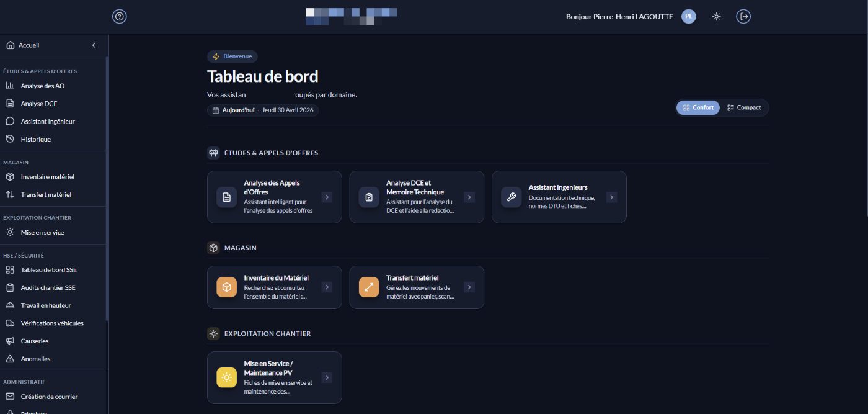Open Analyse DCE et Memoire Technique arrow
Image resolution: width=868 pixels, height=414 pixels.
(x=469, y=197)
